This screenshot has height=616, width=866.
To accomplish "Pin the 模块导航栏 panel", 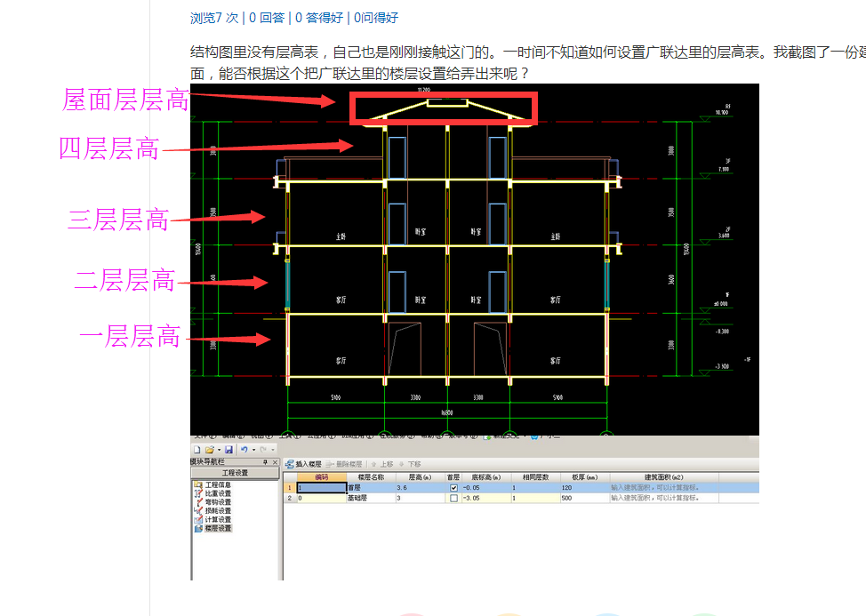I will tap(266, 462).
